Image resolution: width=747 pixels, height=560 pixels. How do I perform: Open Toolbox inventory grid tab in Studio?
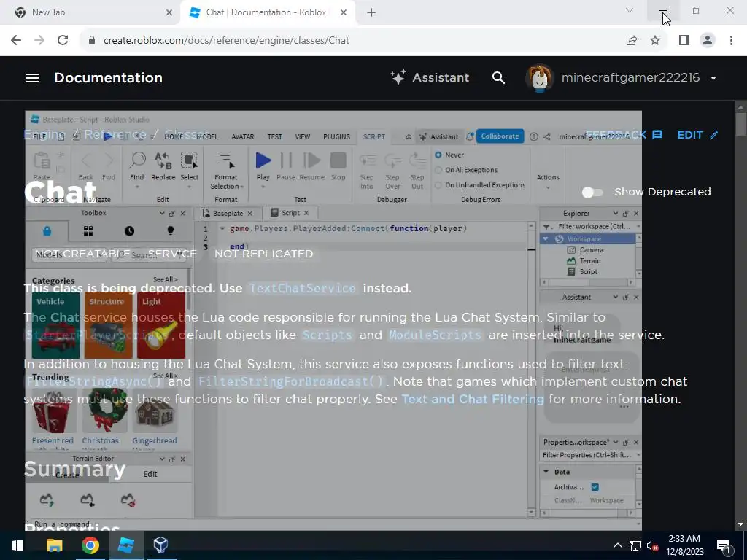pyautogui.click(x=88, y=231)
